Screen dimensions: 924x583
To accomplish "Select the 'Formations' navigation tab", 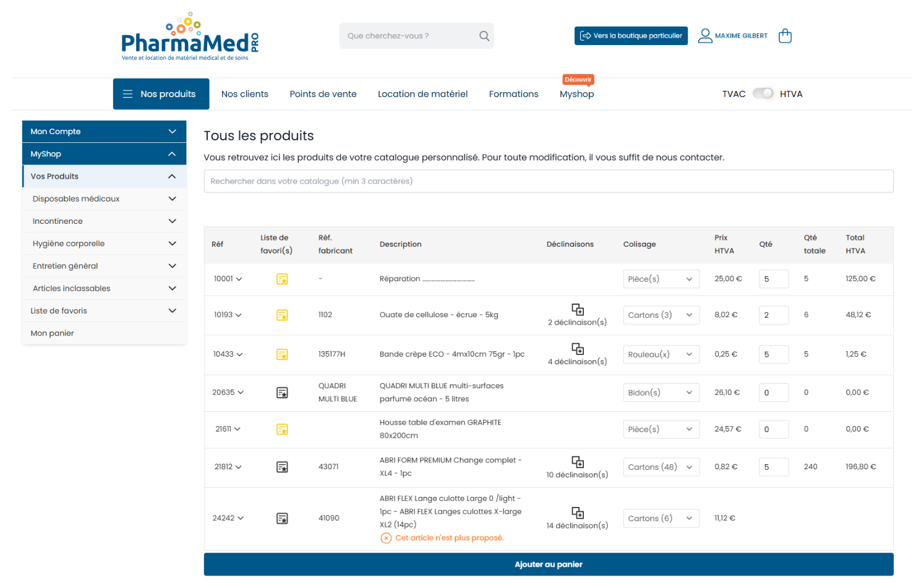I will pyautogui.click(x=513, y=93).
